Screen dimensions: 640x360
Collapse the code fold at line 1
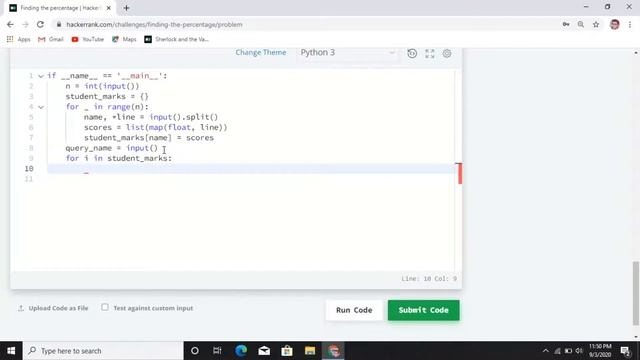pos(41,76)
